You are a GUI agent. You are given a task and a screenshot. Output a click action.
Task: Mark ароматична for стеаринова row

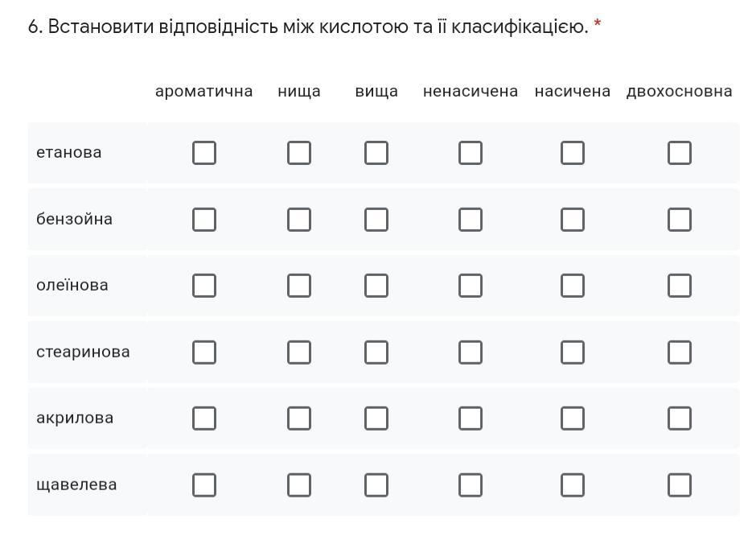coord(204,352)
